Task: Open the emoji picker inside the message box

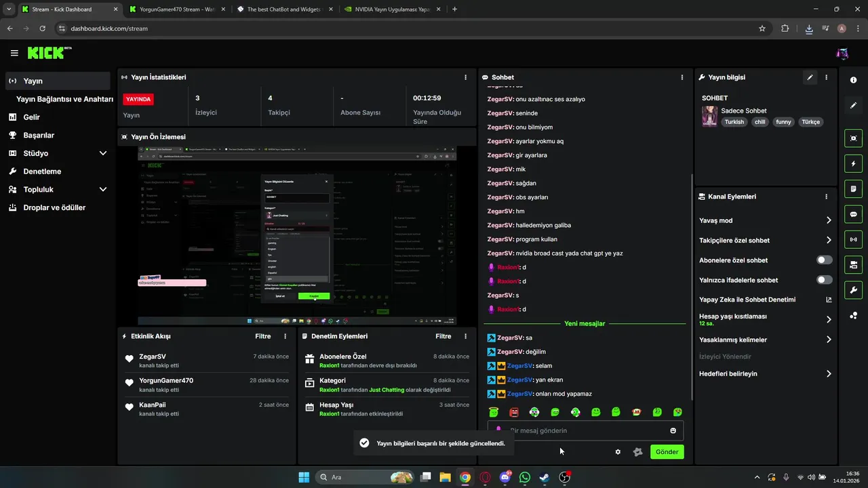Action: click(x=673, y=430)
